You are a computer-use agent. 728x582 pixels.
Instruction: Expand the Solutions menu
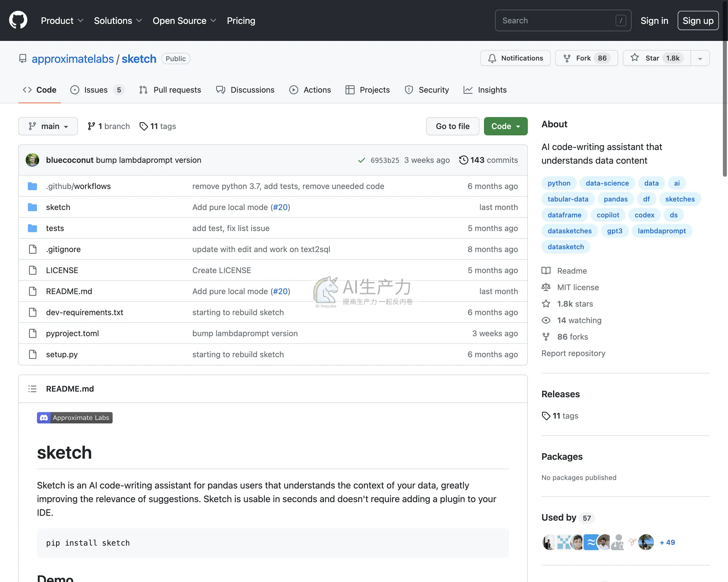[x=118, y=20]
